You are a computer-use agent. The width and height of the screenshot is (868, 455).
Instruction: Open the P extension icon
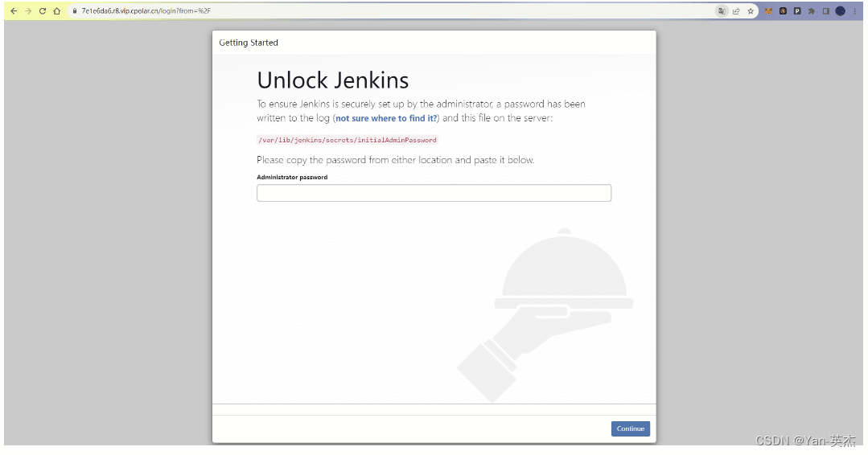pyautogui.click(x=797, y=11)
